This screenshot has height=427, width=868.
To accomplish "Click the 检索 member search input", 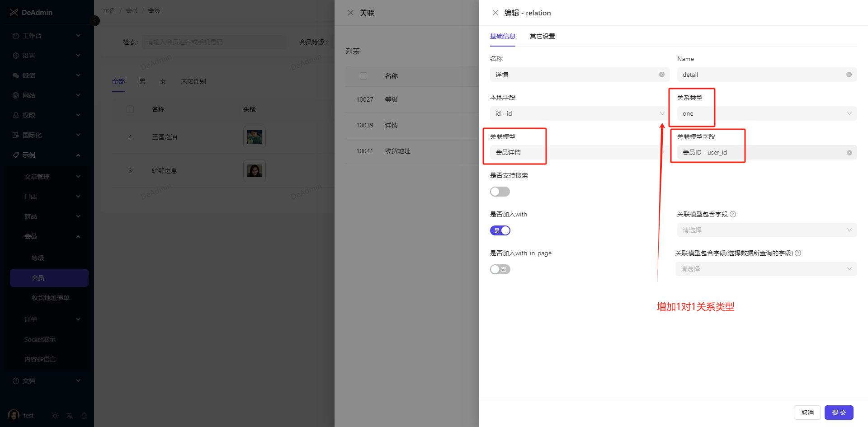I will click(214, 42).
